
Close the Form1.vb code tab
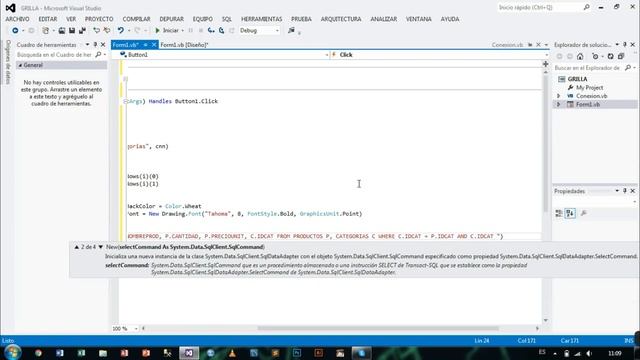coord(154,45)
